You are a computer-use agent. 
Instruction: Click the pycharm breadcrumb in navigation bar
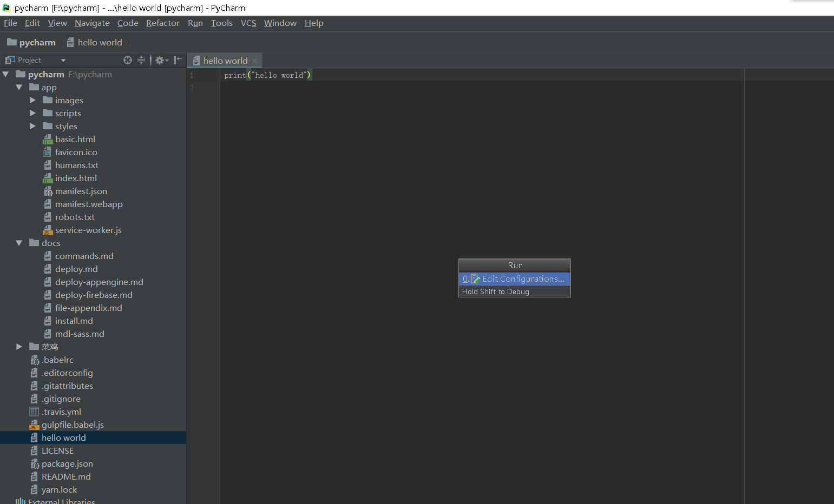[37, 43]
